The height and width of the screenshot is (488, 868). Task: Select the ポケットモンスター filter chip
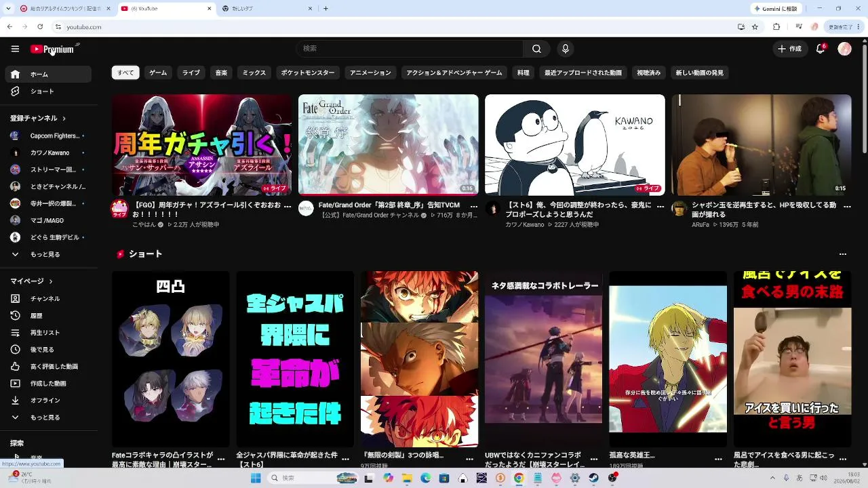point(308,73)
